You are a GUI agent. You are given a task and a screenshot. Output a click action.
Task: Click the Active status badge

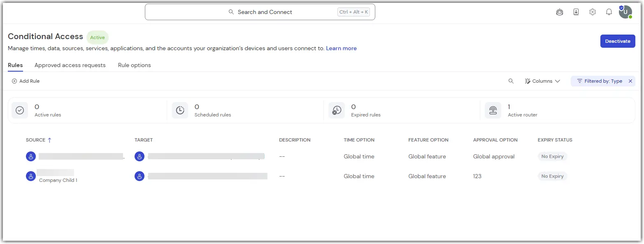click(98, 37)
